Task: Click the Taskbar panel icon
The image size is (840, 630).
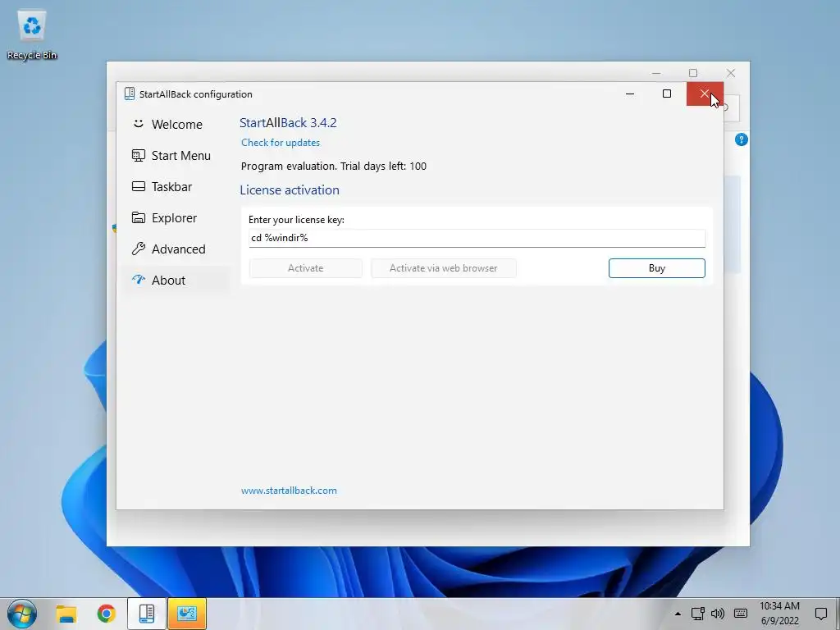Action: 138,186
